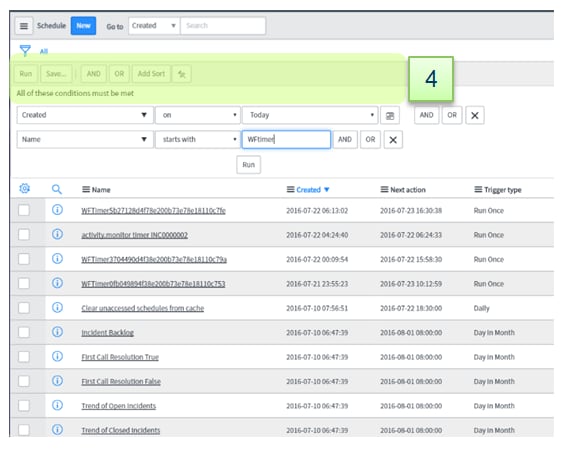Open the hamburger list menu beside Schedule
571x457 pixels.
[24, 26]
